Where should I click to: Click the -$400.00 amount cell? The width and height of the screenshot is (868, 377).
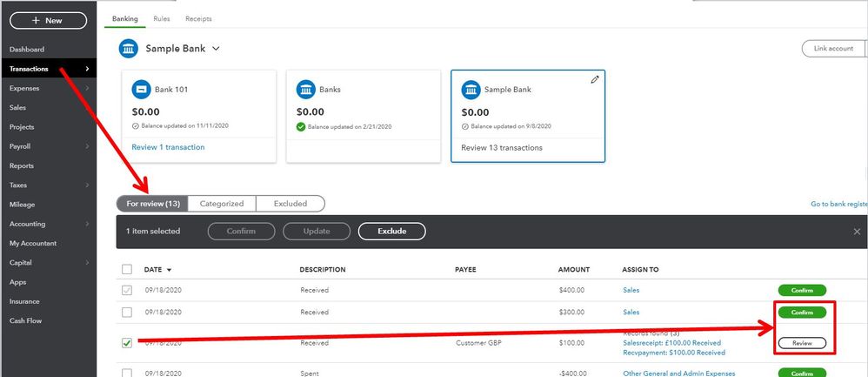572,374
